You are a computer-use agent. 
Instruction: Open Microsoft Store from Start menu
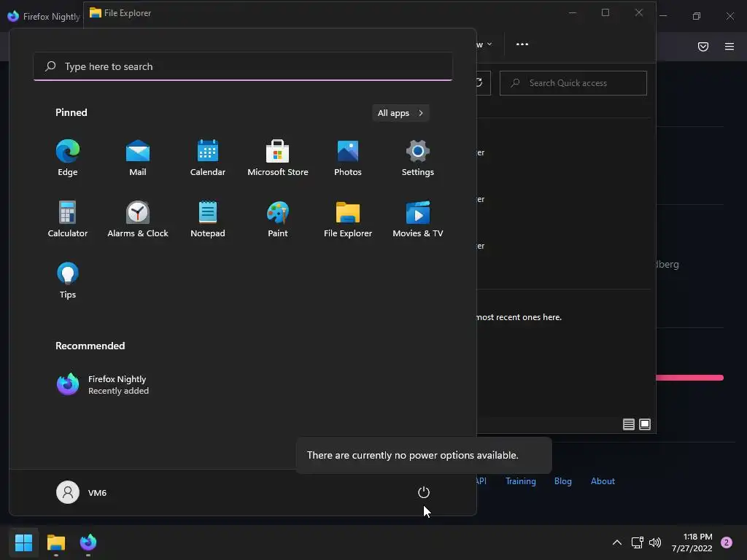[x=278, y=157]
